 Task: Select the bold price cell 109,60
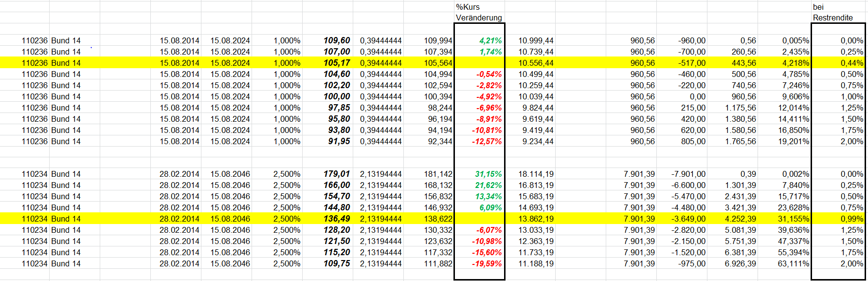pos(327,40)
